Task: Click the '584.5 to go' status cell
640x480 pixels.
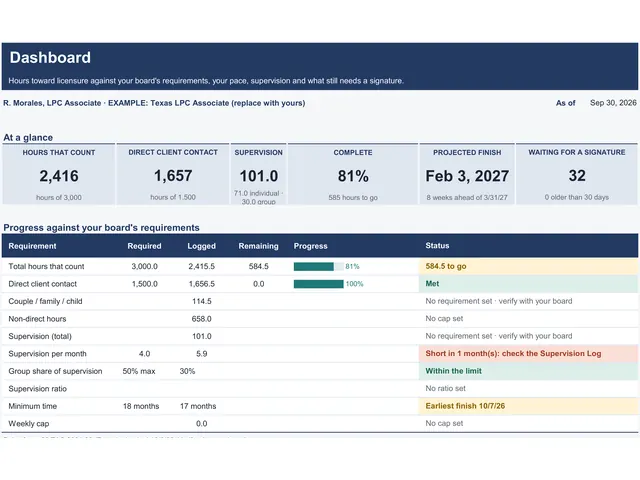Action: [x=529, y=266]
